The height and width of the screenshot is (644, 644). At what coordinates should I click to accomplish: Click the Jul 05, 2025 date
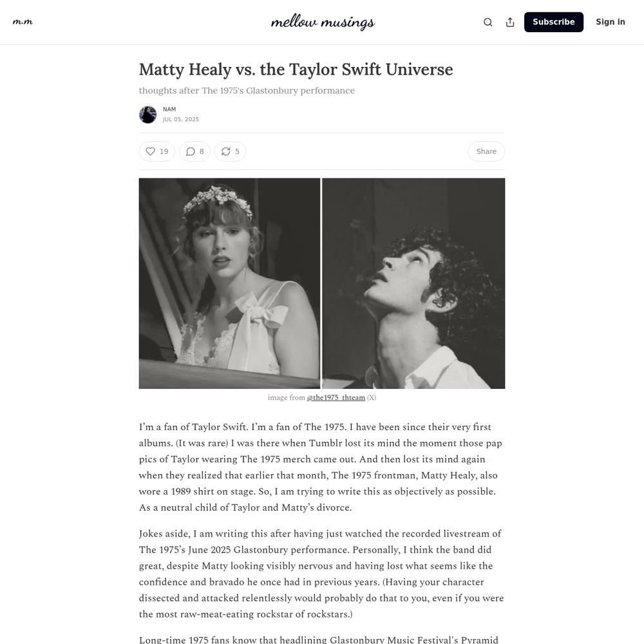click(x=181, y=119)
